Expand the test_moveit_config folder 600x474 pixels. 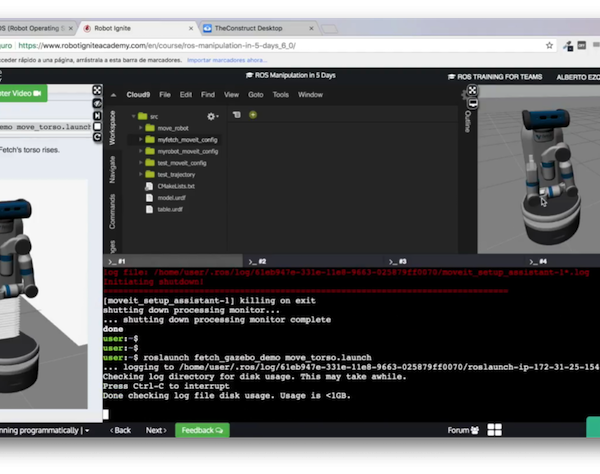click(140, 163)
